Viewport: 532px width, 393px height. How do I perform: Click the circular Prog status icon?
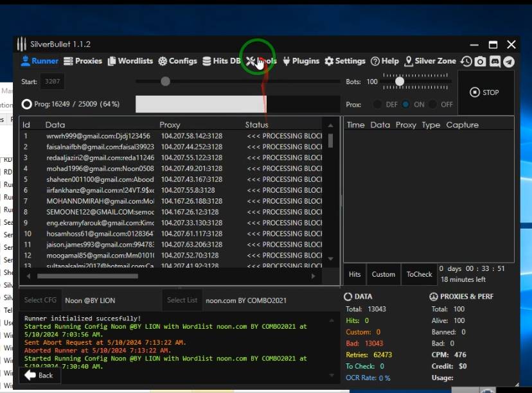point(26,104)
